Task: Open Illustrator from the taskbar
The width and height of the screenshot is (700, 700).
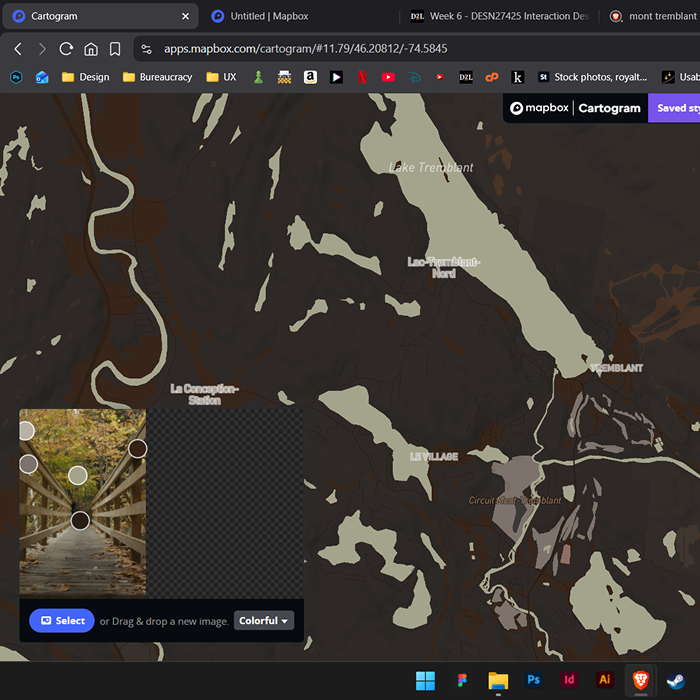Action: click(604, 680)
